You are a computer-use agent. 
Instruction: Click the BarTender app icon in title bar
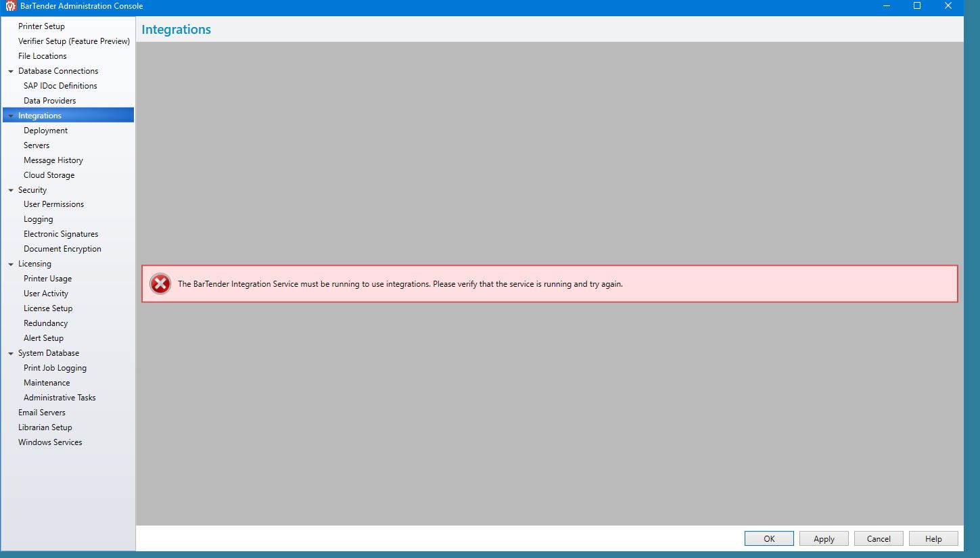(x=10, y=6)
